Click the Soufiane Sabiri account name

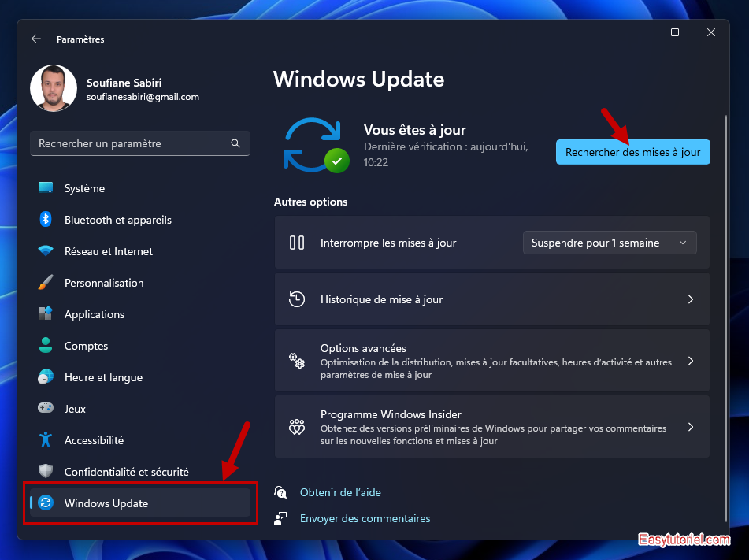point(124,83)
